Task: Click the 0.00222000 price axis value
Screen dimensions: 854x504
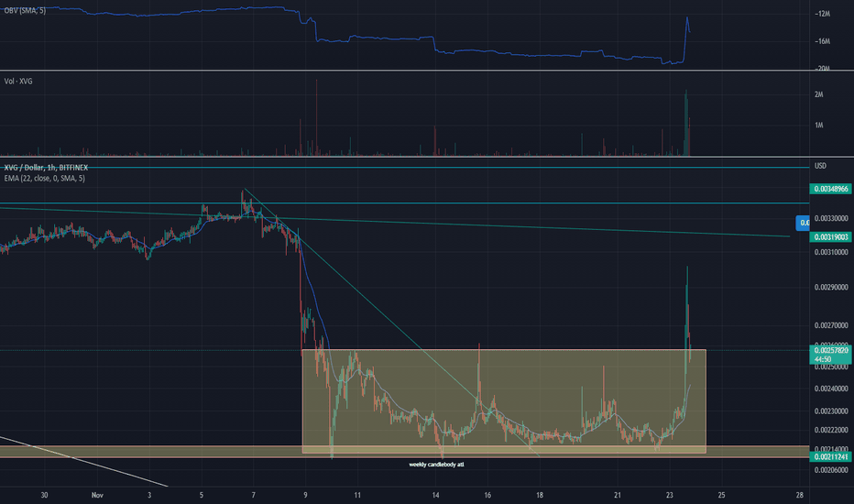Action: click(831, 430)
